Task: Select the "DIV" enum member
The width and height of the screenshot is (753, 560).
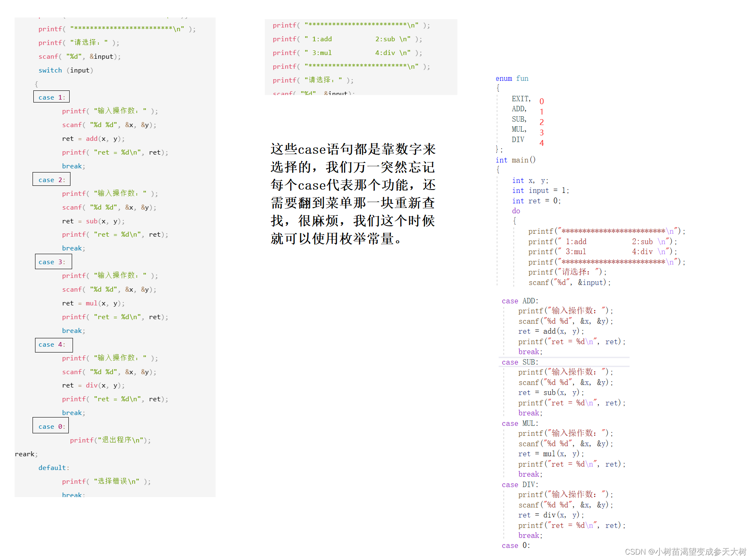Action: click(x=518, y=140)
